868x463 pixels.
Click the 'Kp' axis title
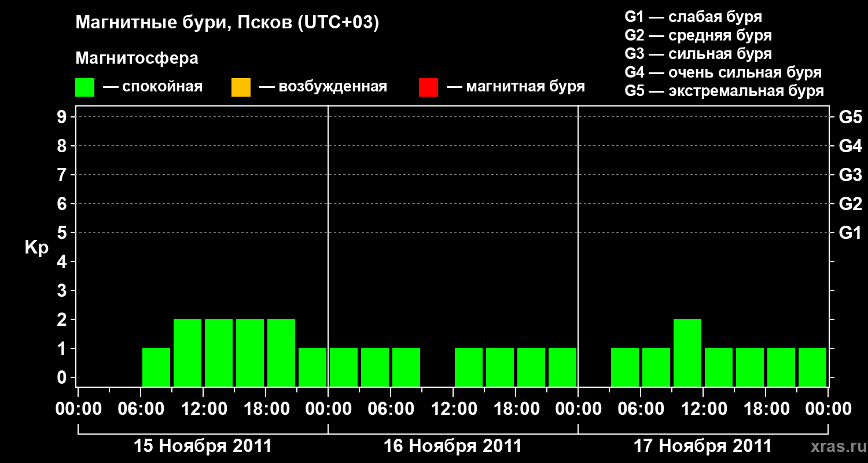(x=36, y=248)
